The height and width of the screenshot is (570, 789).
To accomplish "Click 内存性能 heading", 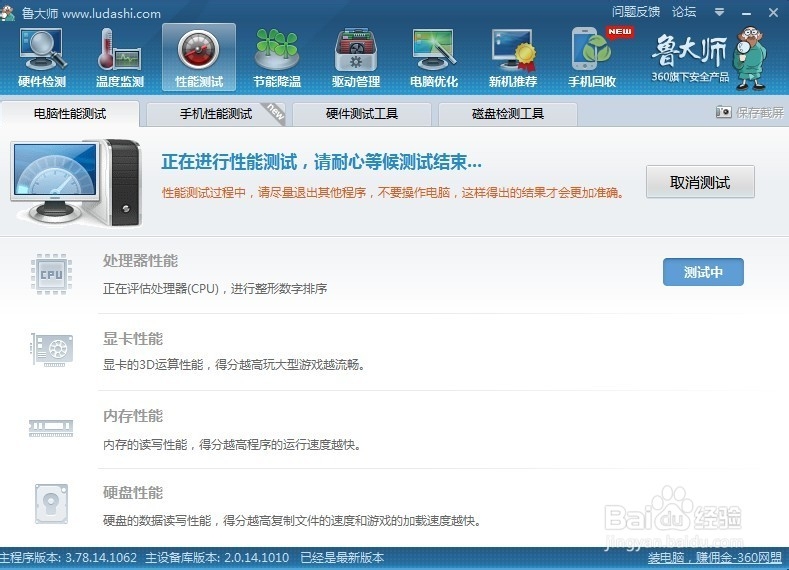I will (x=133, y=416).
